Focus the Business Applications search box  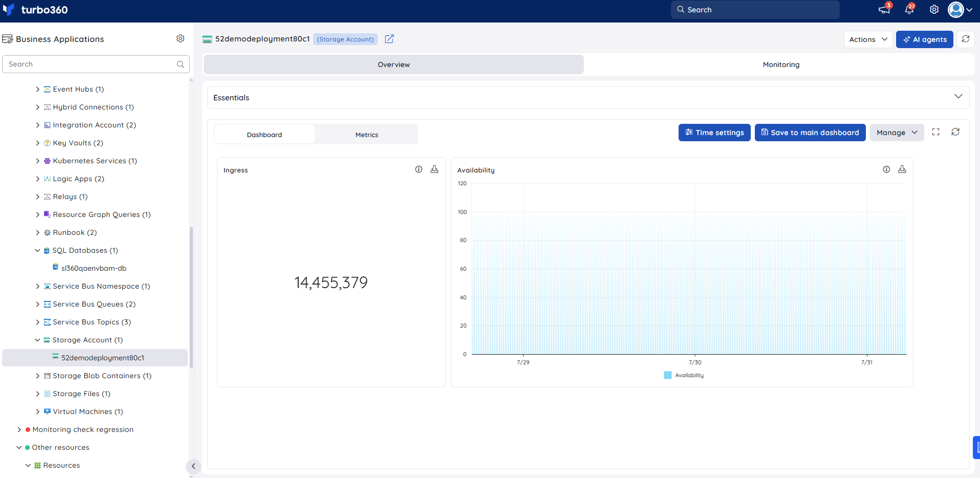(x=96, y=64)
